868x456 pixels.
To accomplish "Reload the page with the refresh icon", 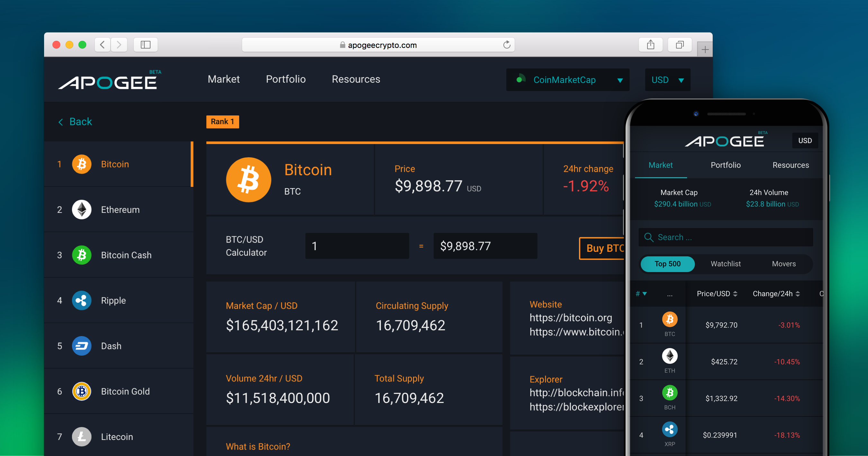I will 506,45.
